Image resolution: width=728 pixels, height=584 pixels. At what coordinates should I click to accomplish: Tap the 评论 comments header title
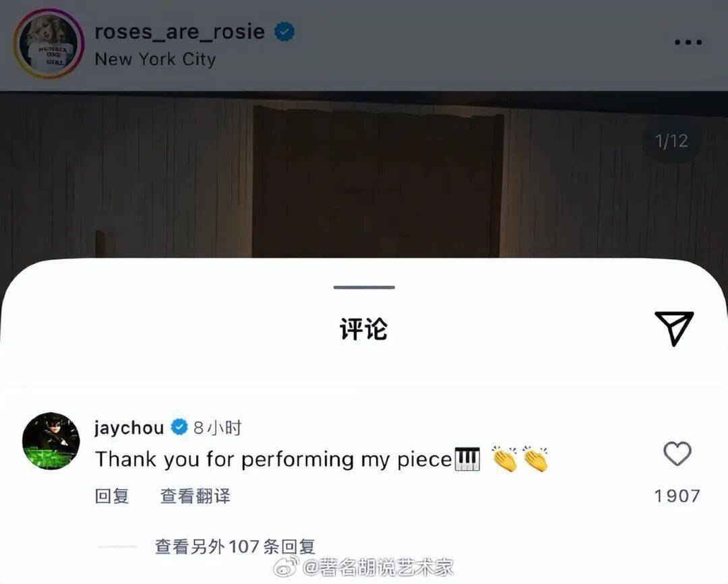tap(363, 329)
